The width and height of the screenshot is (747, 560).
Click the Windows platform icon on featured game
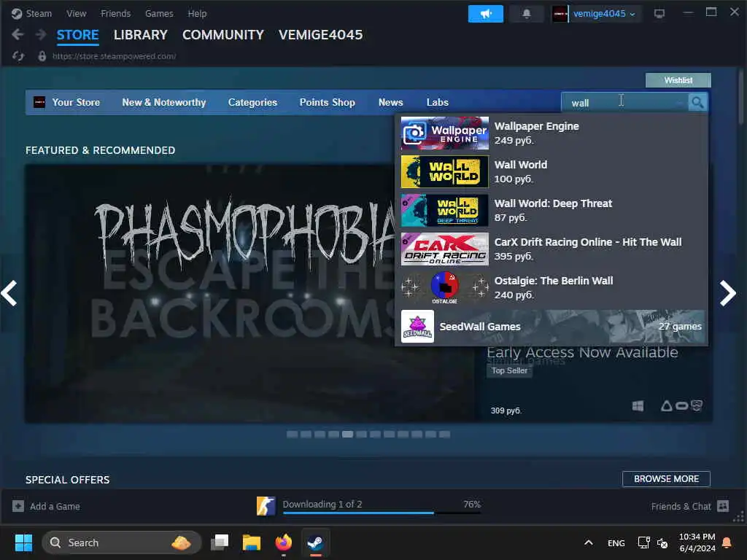click(638, 405)
